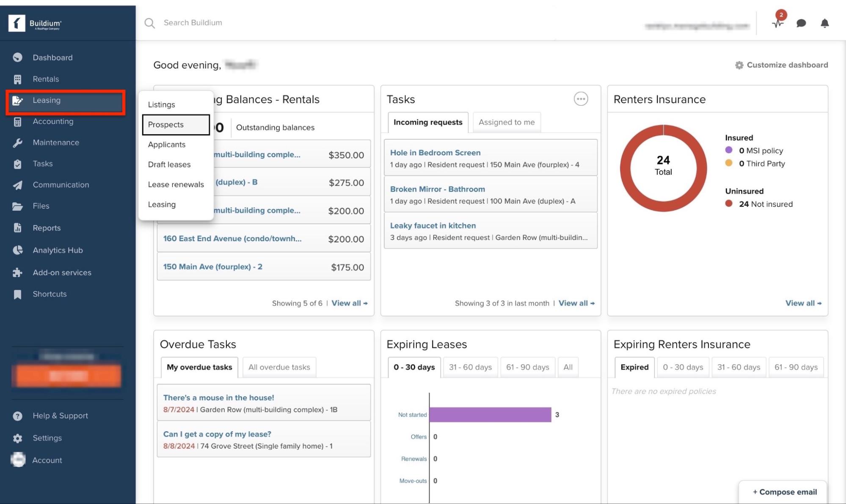Click the bell notifications icon
846x504 pixels.
[x=824, y=23]
